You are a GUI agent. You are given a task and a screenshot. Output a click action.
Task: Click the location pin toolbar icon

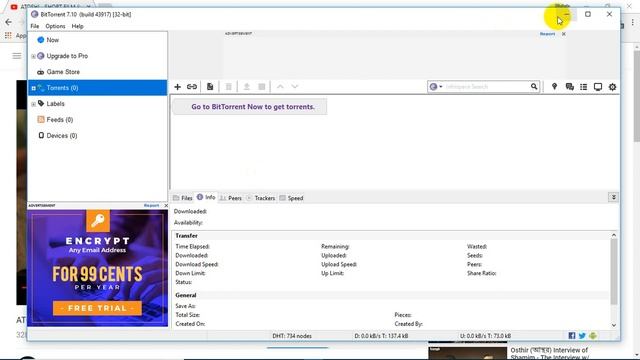(554, 87)
